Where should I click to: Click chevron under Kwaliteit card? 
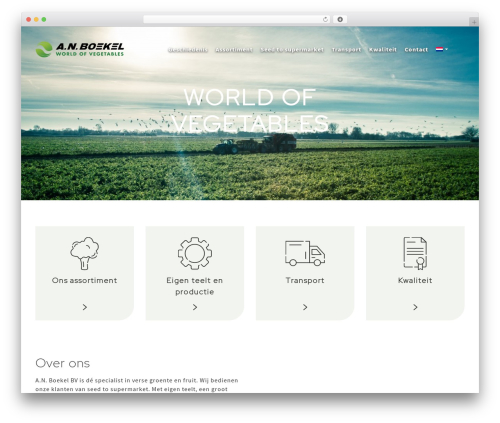(415, 307)
